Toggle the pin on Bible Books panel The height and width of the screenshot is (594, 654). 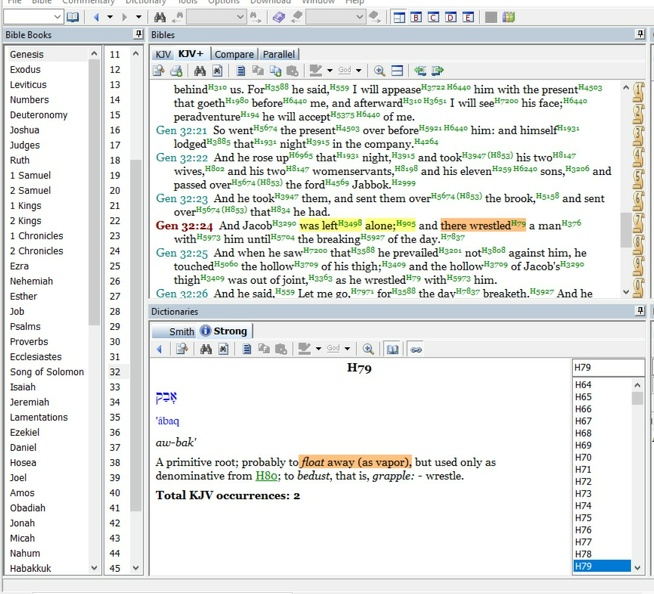[x=138, y=34]
